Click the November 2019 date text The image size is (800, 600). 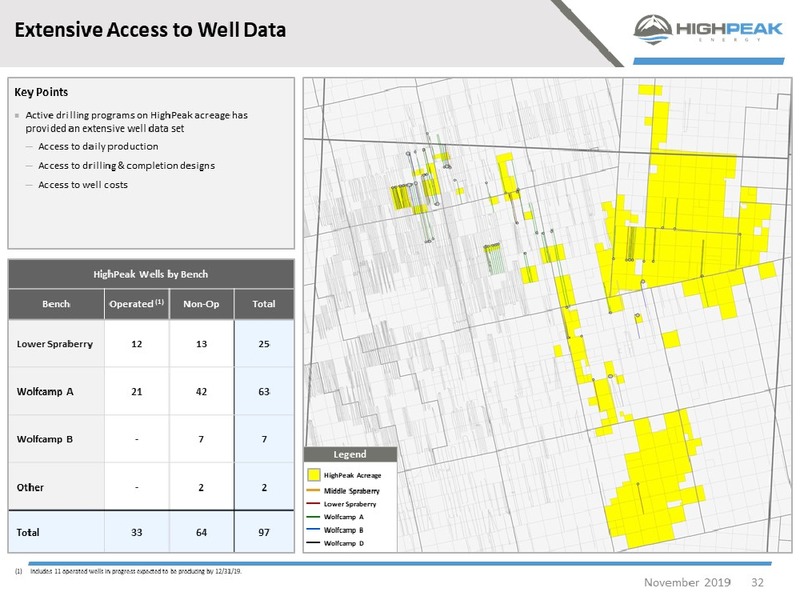[x=687, y=582]
